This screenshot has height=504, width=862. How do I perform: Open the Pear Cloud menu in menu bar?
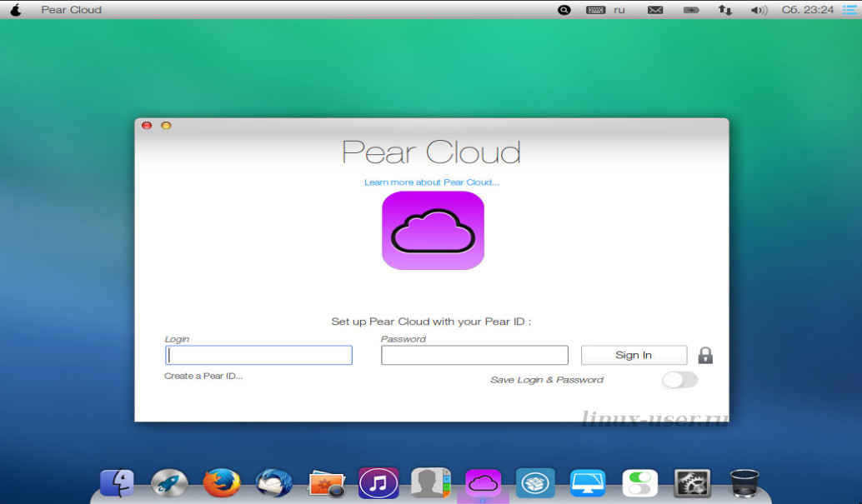72,10
